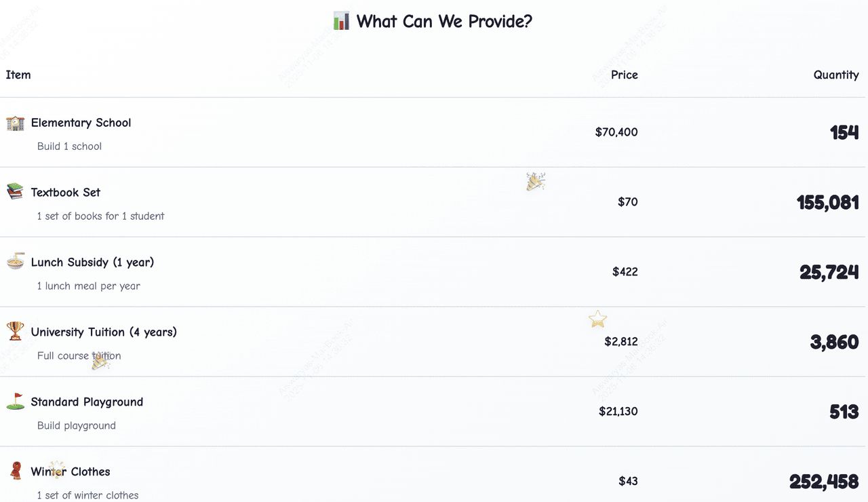This screenshot has height=502, width=868.
Task: Click the gold star decoration
Action: click(x=597, y=319)
